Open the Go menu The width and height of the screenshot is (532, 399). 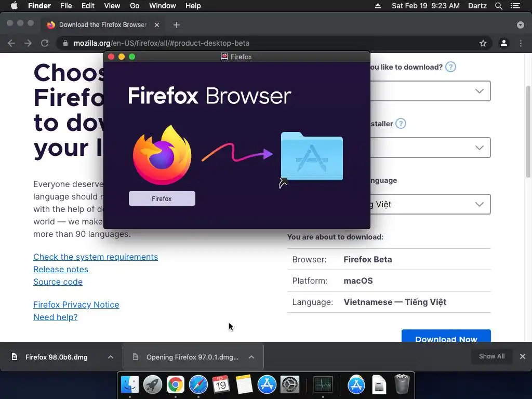point(135,6)
